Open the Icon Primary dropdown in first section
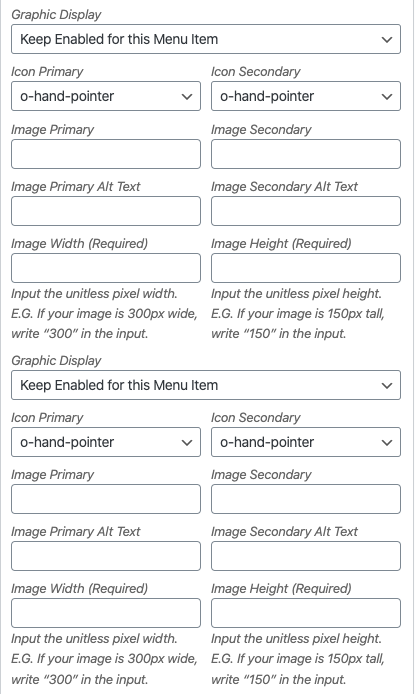The image size is (416, 694). point(106,96)
